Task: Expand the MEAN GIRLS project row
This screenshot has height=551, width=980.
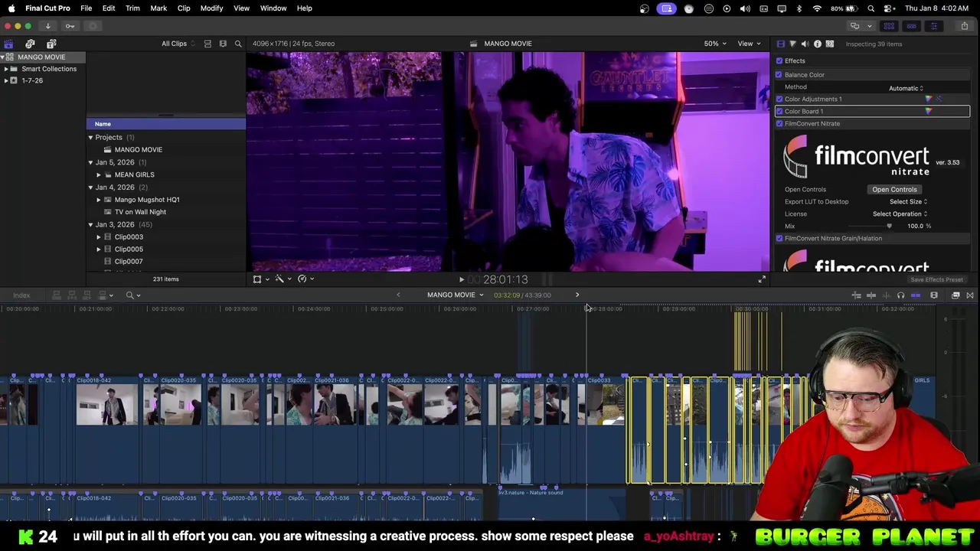Action: (x=99, y=174)
